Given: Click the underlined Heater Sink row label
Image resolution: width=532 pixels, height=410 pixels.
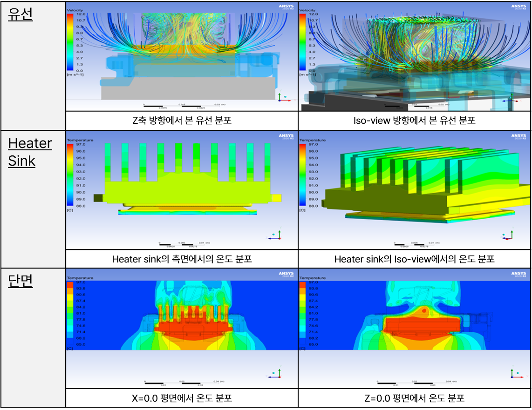Looking at the screenshot, I should 30,152.
